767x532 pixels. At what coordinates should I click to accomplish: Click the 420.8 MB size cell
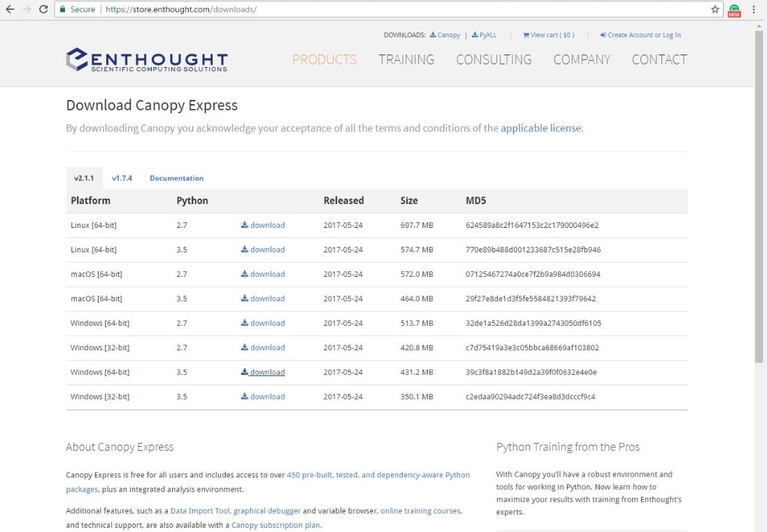(417, 347)
